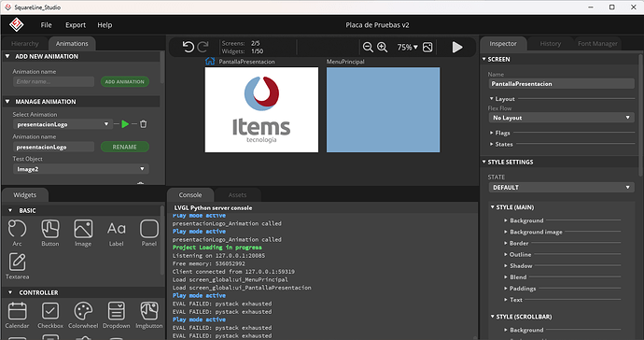Click the Animation name Enter name field

[x=54, y=82]
